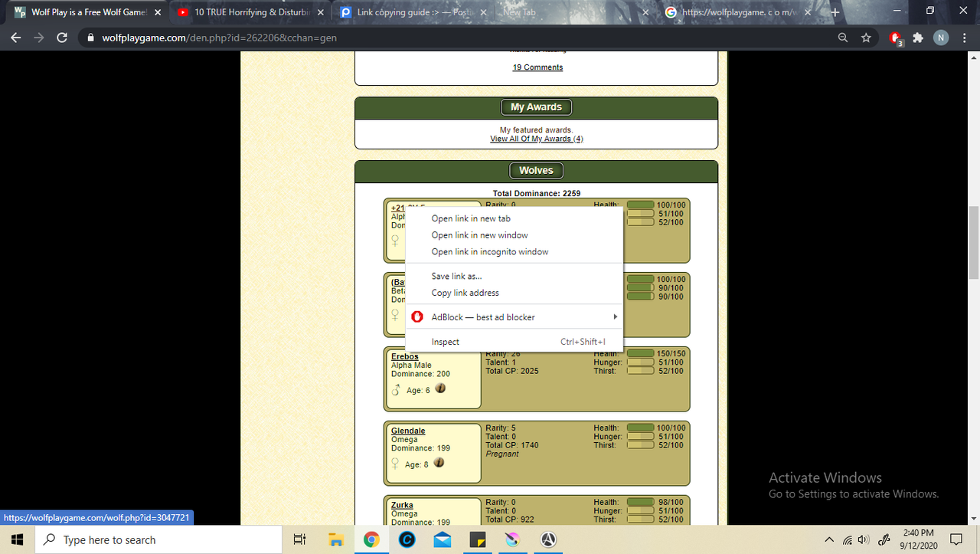Close the Link copying guide tab
The width and height of the screenshot is (980, 554).
pos(483,12)
